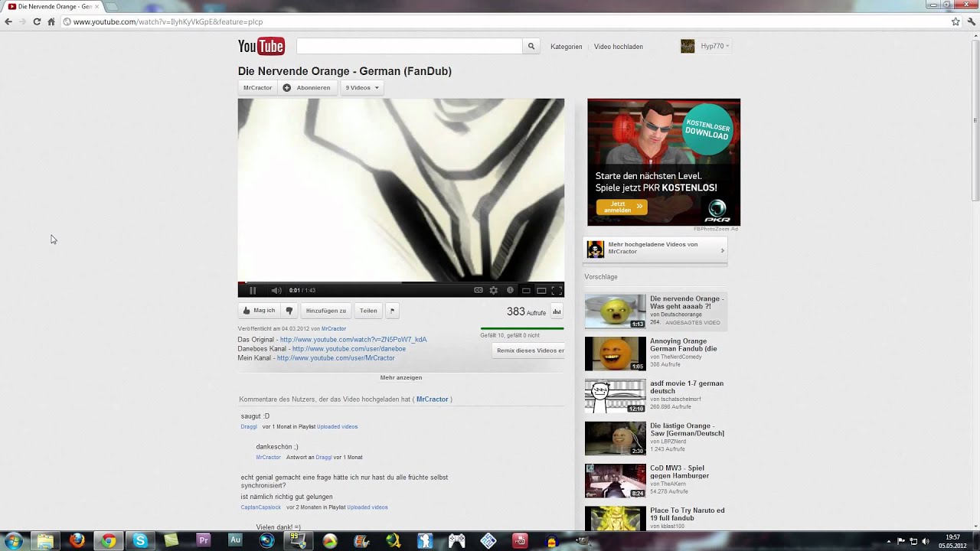Click the Watch Later clock icon
Image resolution: width=980 pixels, height=551 pixels.
(510, 290)
